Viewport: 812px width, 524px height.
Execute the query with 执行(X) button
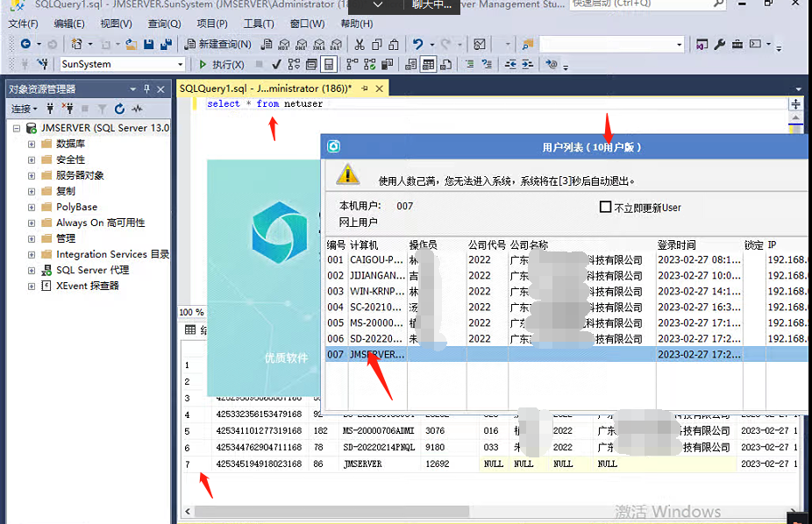221,64
